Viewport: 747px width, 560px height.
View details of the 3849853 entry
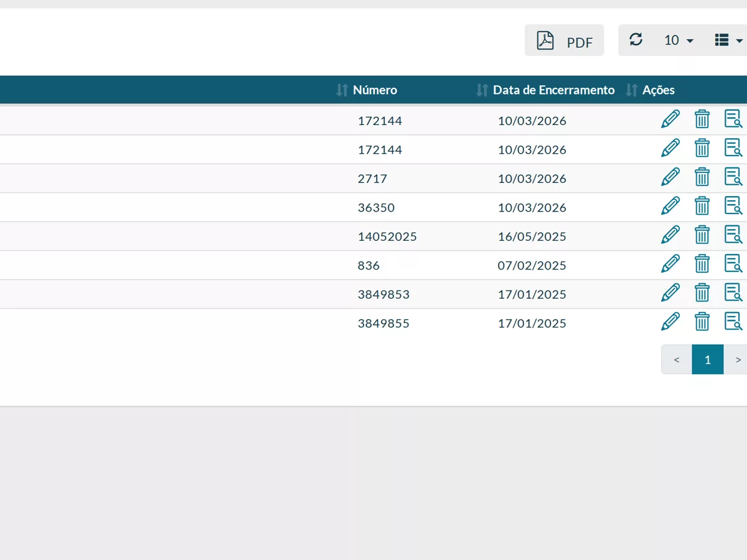coord(733,292)
